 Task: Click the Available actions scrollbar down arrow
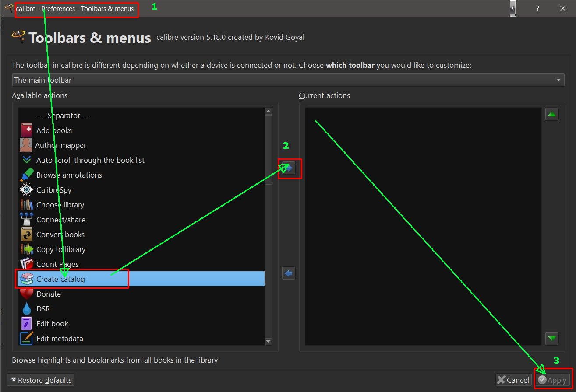coord(269,342)
